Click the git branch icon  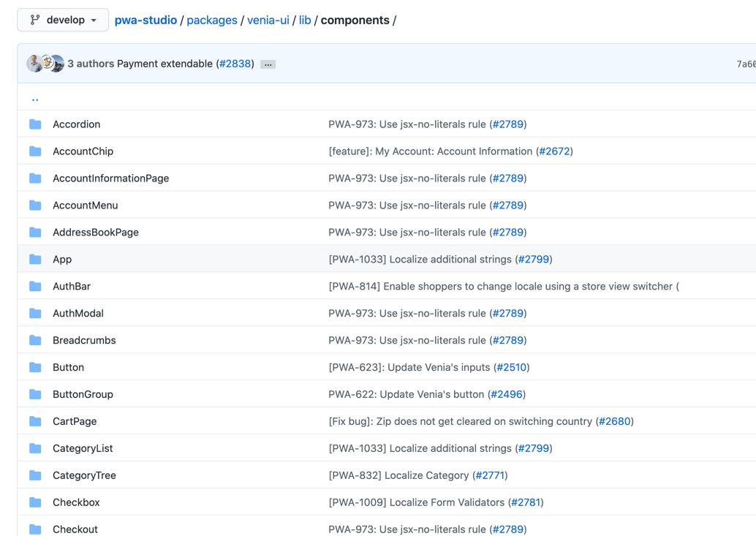34,20
